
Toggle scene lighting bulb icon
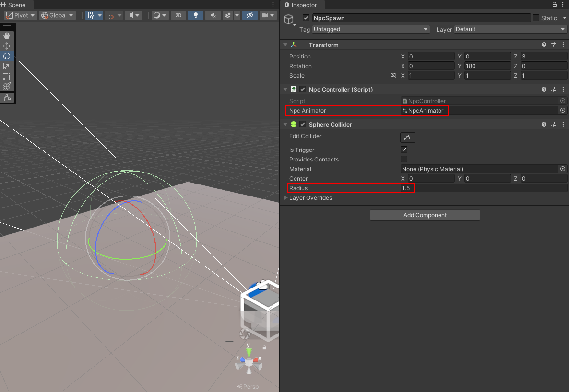pyautogui.click(x=195, y=15)
